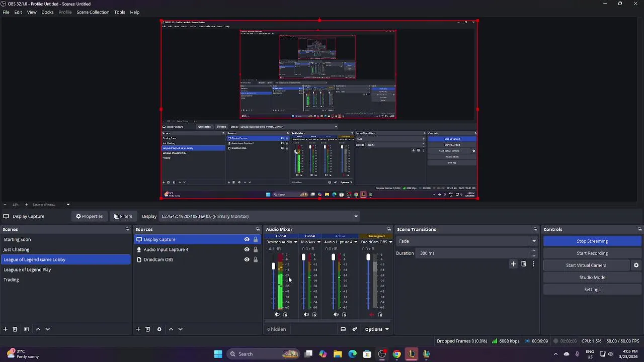Open DroidCam OBS mixer dropdown arrow

(390, 242)
